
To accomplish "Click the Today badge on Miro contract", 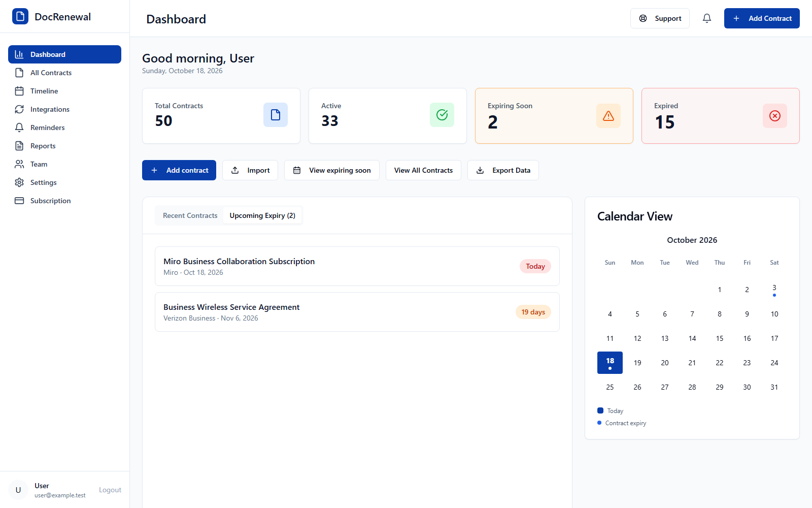I will click(x=535, y=266).
